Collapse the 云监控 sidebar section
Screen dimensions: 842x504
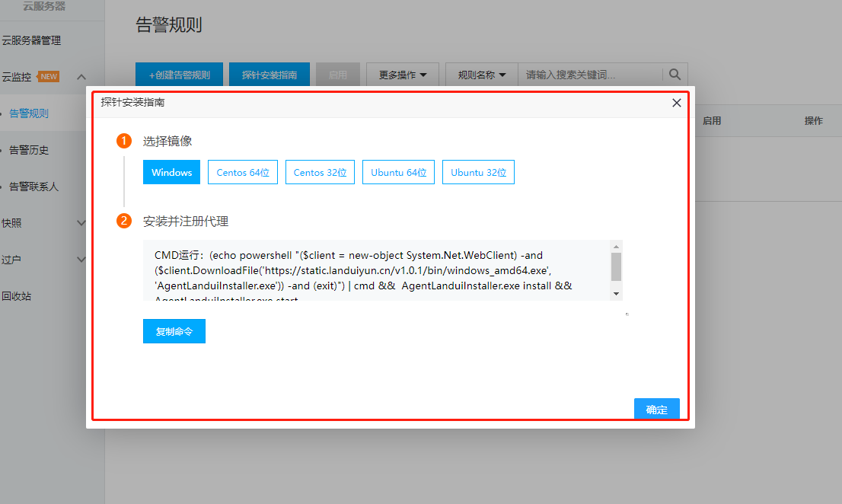click(x=81, y=77)
